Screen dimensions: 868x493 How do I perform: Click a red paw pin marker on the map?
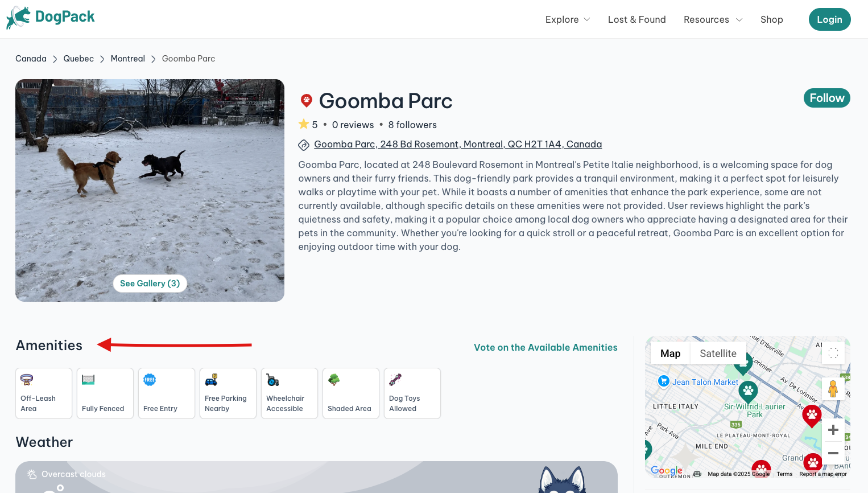tap(812, 414)
